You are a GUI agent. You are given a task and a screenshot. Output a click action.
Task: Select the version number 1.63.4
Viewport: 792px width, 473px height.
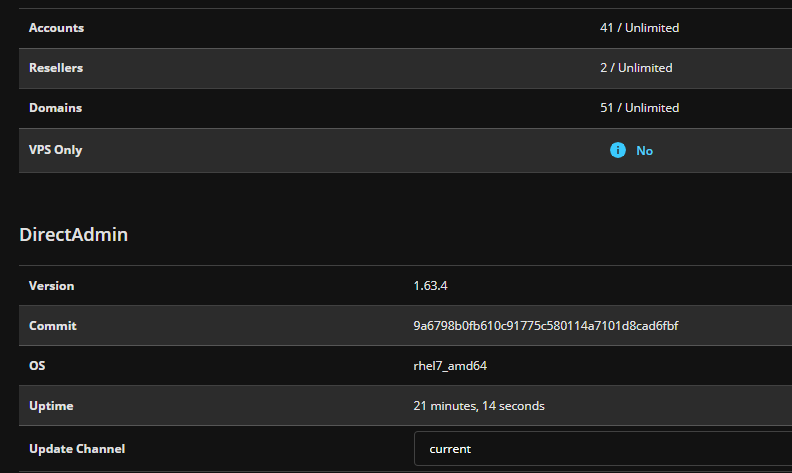[430, 286]
